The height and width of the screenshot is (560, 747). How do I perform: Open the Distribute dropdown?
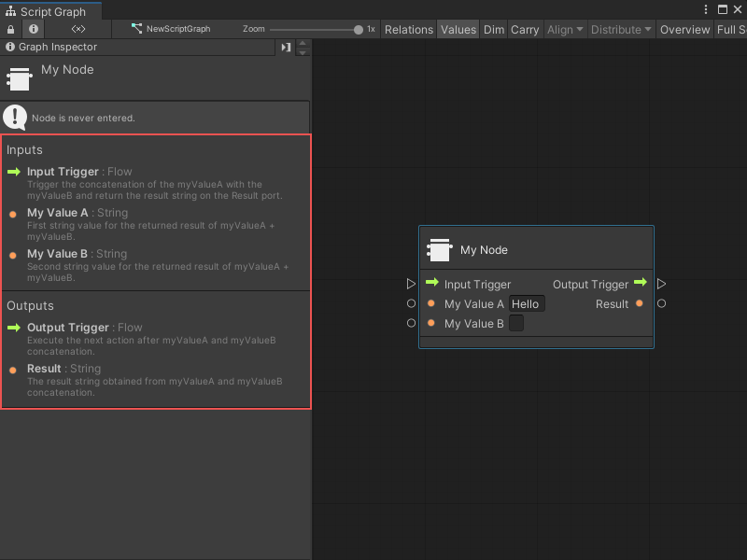[x=621, y=29]
